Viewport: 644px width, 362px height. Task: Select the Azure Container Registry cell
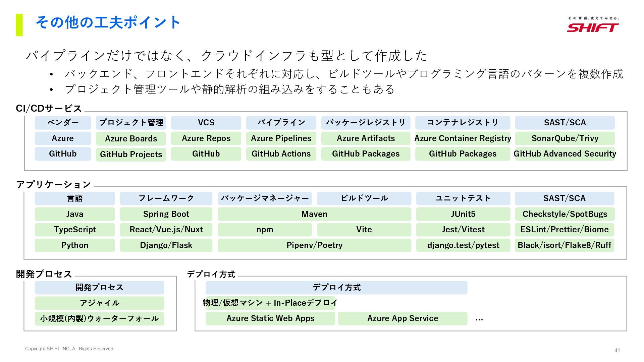click(x=463, y=138)
